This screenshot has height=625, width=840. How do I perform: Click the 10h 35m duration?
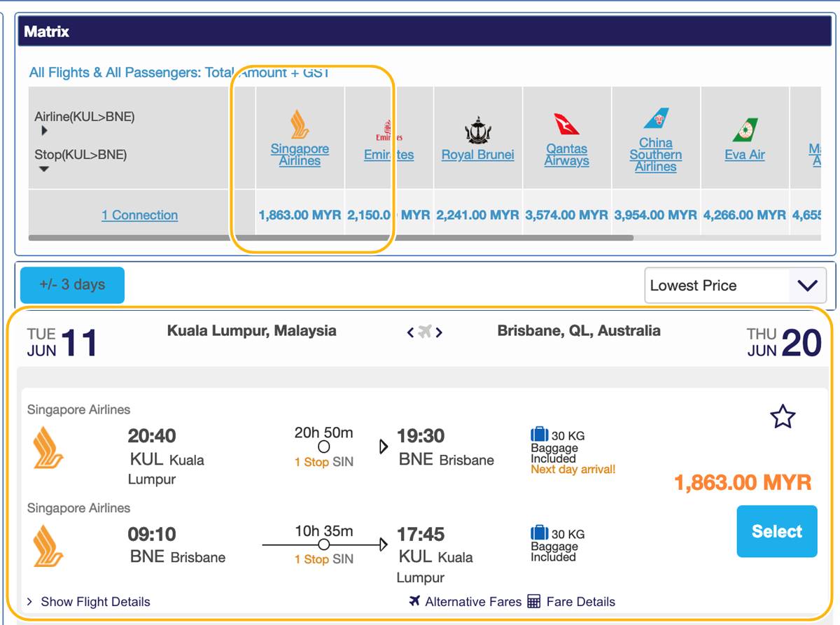point(324,531)
